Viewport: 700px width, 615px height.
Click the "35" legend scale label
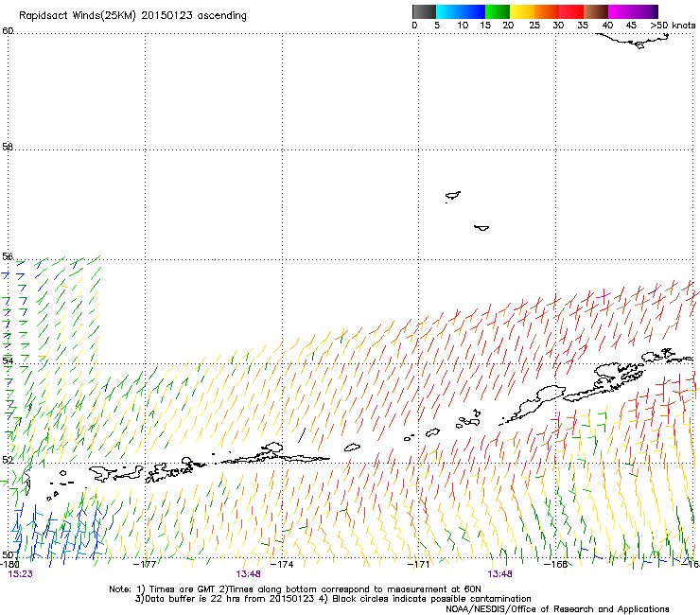coord(583,26)
